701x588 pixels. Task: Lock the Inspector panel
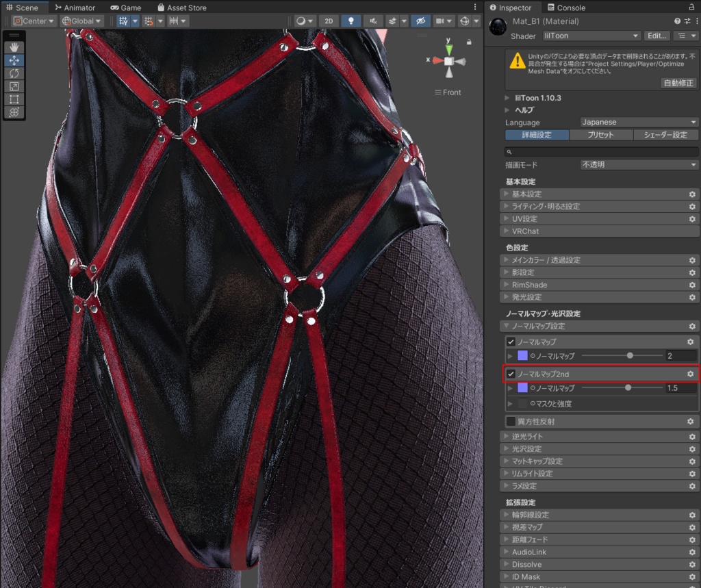(691, 7)
